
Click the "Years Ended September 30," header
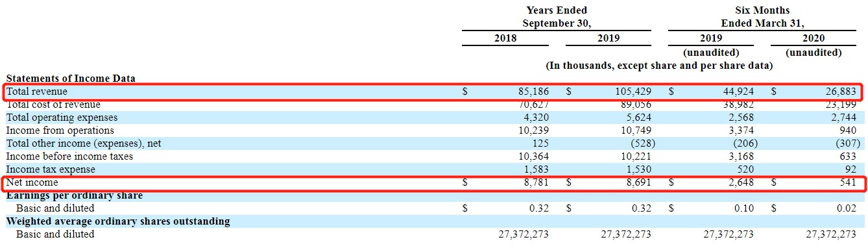pos(557,17)
